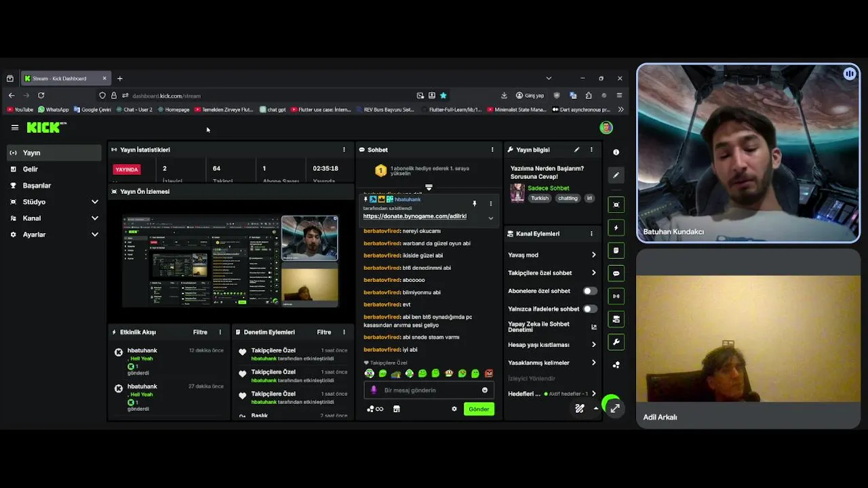Open the Yavaş mod settings arrow

pyautogui.click(x=593, y=255)
